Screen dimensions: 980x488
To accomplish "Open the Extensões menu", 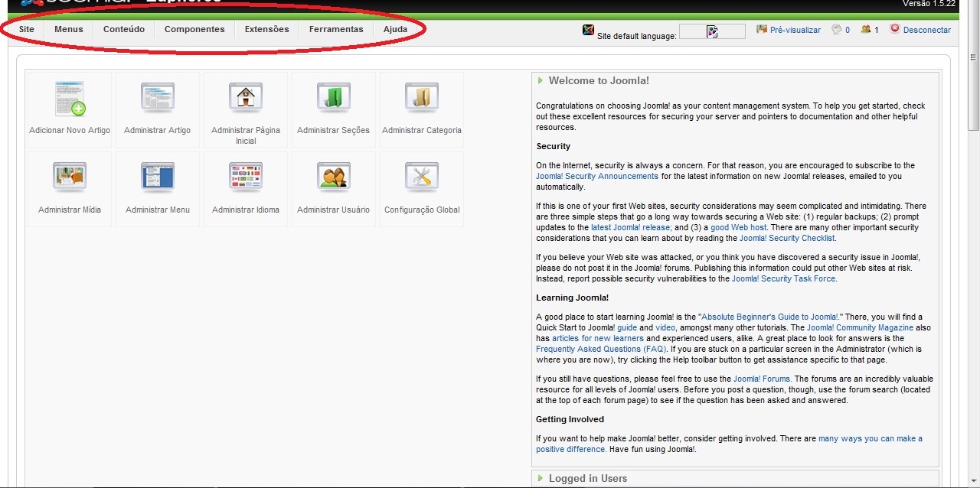I will pyautogui.click(x=267, y=29).
